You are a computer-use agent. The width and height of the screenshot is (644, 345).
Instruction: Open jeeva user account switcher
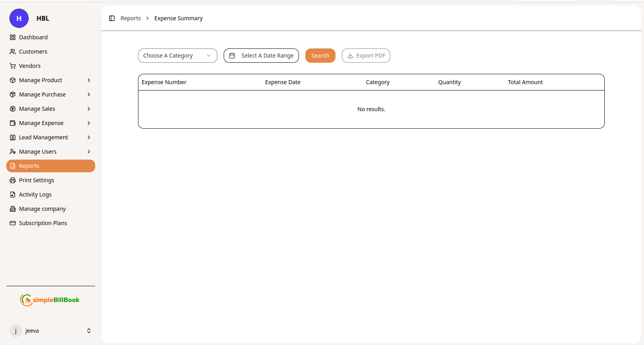click(89, 331)
